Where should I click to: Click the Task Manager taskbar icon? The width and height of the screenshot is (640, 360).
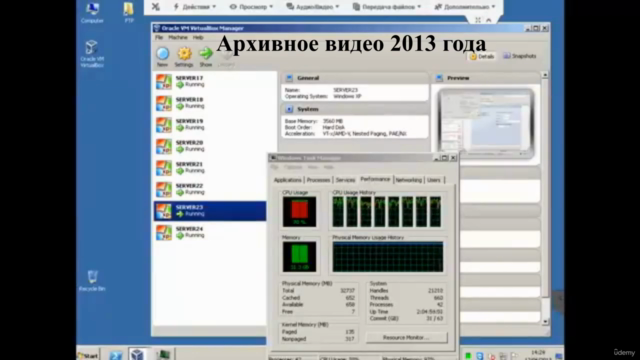coord(163,355)
